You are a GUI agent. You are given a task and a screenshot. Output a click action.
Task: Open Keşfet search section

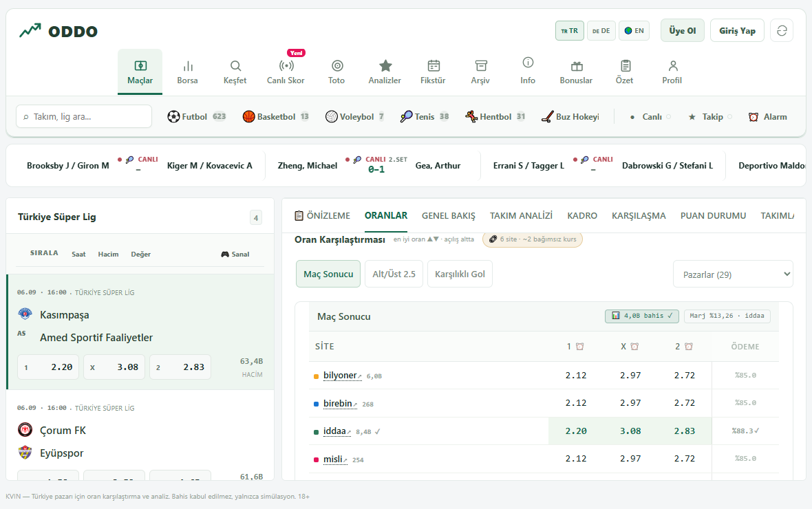(235, 72)
